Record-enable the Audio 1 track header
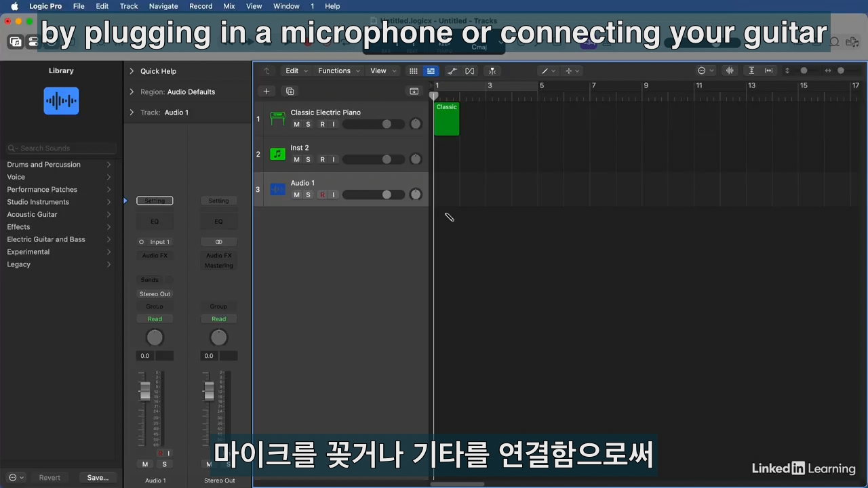The height and width of the screenshot is (488, 868). 322,195
